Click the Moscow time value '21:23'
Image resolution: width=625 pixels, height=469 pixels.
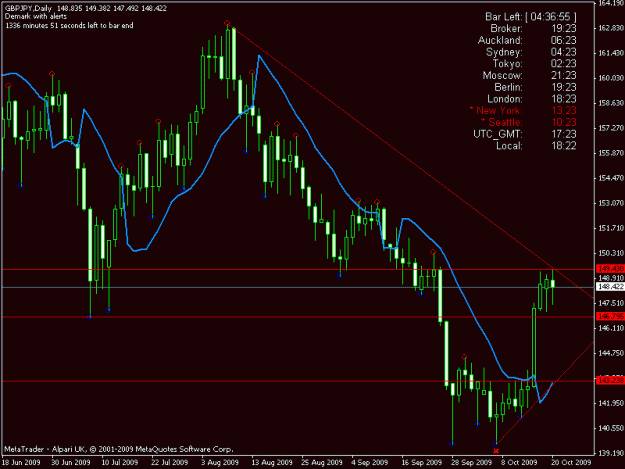pos(564,75)
